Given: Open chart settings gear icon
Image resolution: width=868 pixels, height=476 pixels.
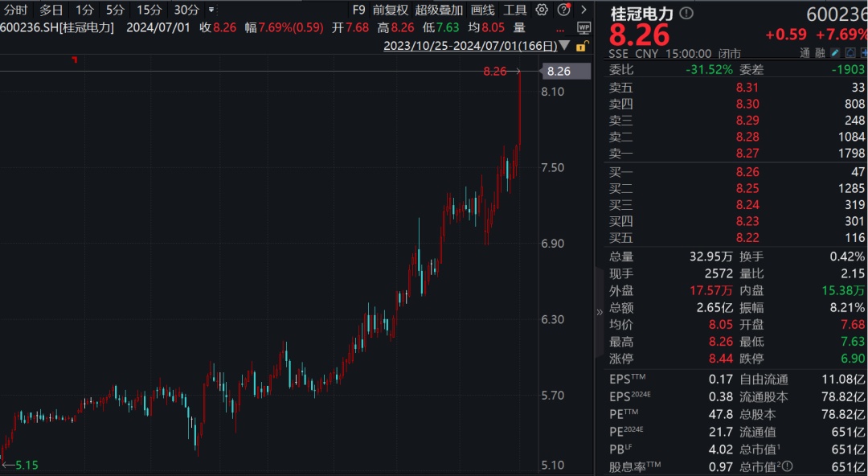Looking at the screenshot, I should click(x=542, y=10).
